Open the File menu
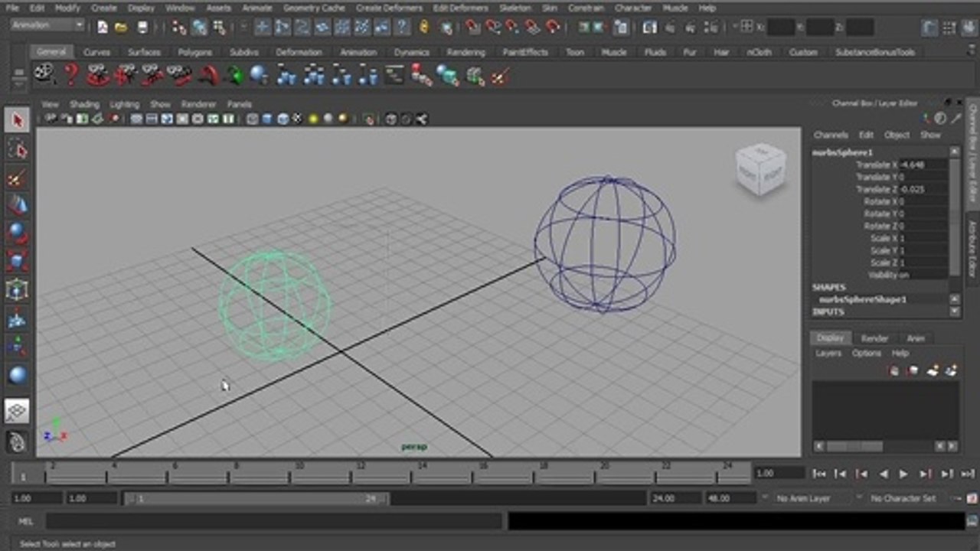Viewport: 980px width, 551px height. click(x=12, y=8)
